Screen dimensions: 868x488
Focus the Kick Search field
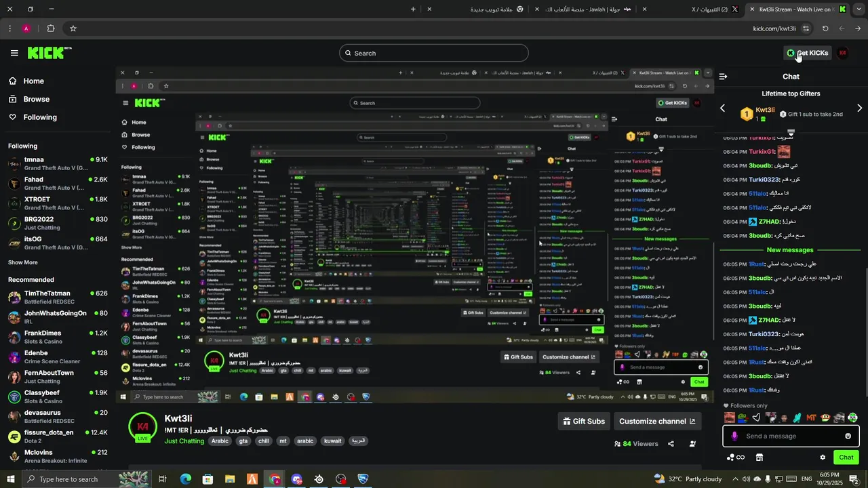(x=434, y=53)
